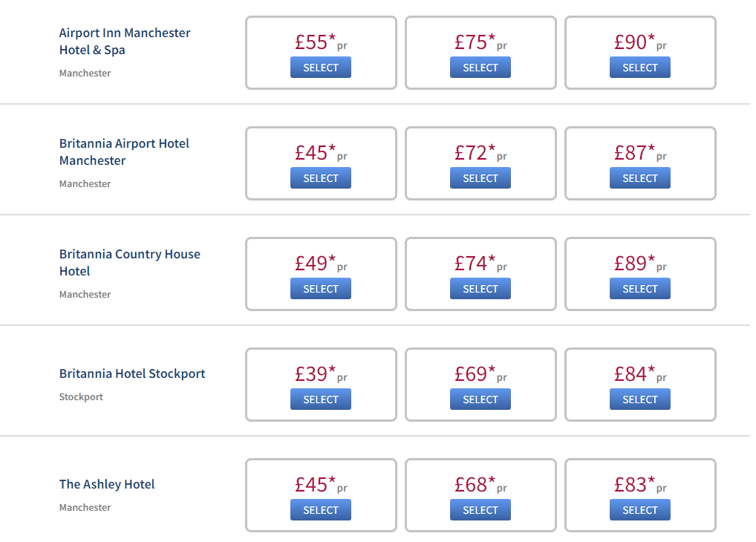Book the £39 Britannia Hotel Stockport rate
The width and height of the screenshot is (756, 542).
[321, 399]
